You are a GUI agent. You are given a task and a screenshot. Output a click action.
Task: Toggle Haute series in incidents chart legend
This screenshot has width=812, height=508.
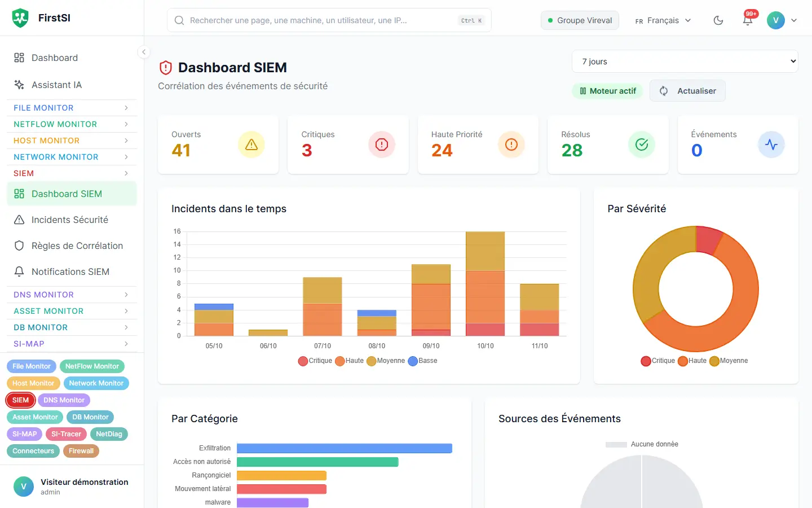[350, 361]
